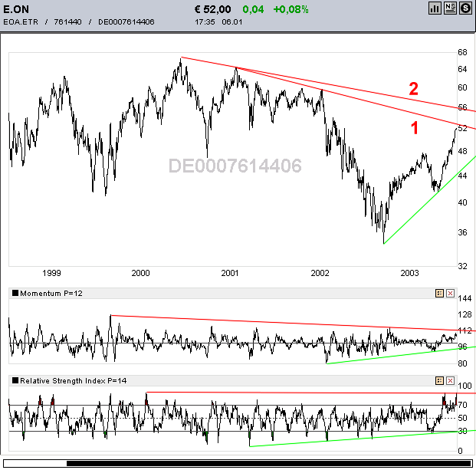
Task: Open settings of the Momentum indicator panel
Action: (x=439, y=294)
